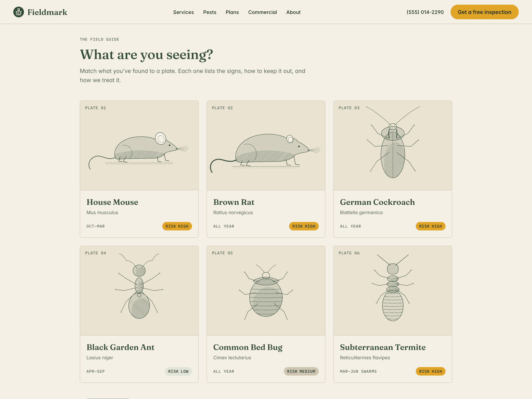Click the Risk High badge on Brown Rat

[304, 226]
